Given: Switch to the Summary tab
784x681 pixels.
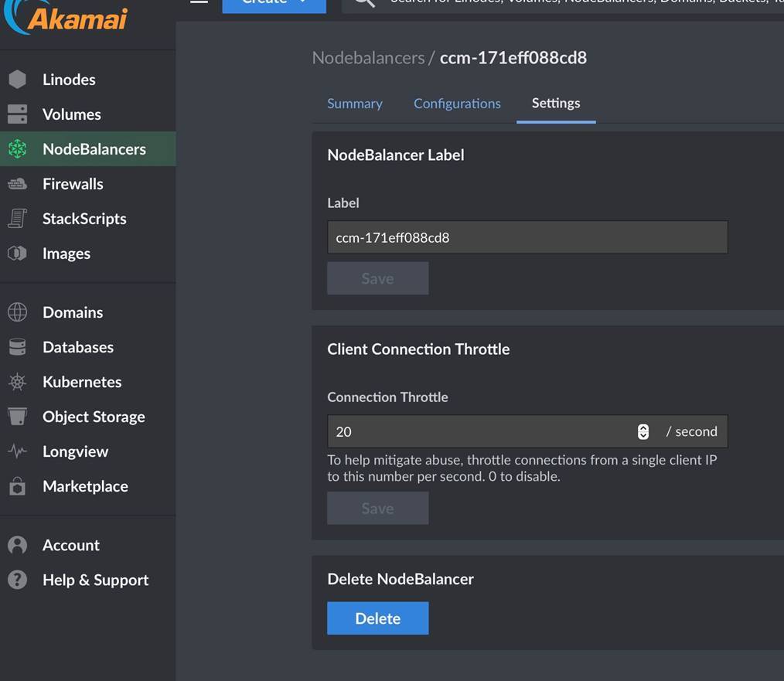Looking at the screenshot, I should 354,104.
